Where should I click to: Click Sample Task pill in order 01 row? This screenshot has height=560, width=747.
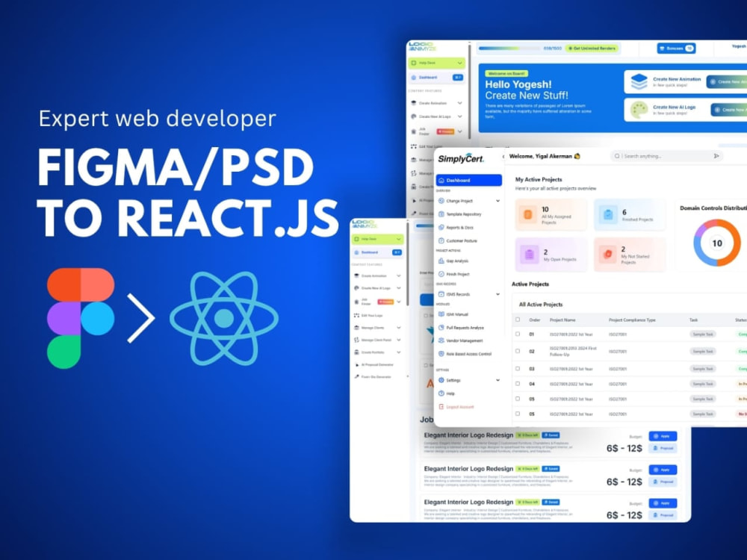pos(703,335)
